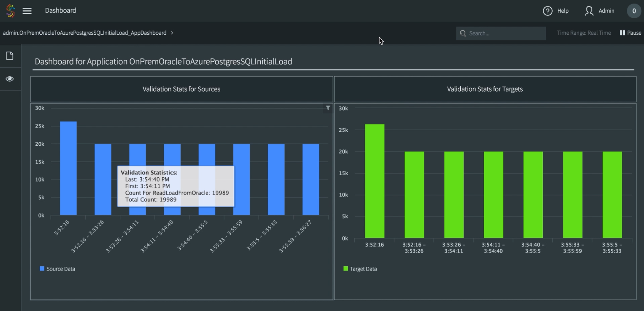The height and width of the screenshot is (311, 644).
Task: Click 'Count For ReadLoadFromOracle: 19989' tooltip line
Action: click(x=177, y=193)
